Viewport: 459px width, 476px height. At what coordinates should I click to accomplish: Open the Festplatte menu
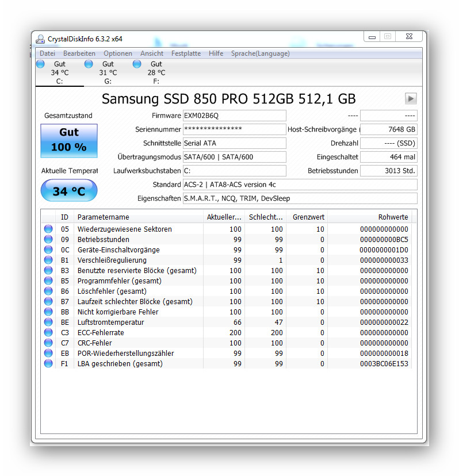tap(186, 53)
